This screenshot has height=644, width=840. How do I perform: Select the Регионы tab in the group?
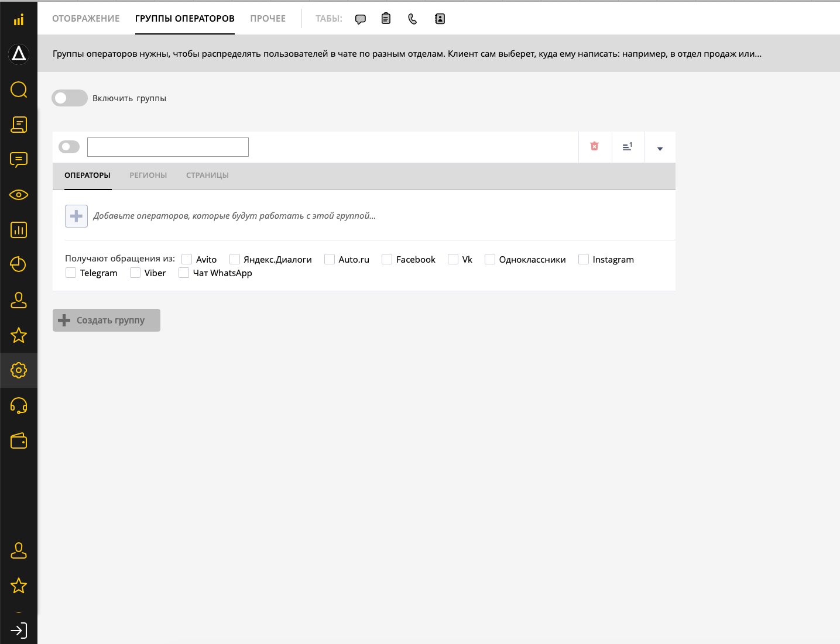148,175
